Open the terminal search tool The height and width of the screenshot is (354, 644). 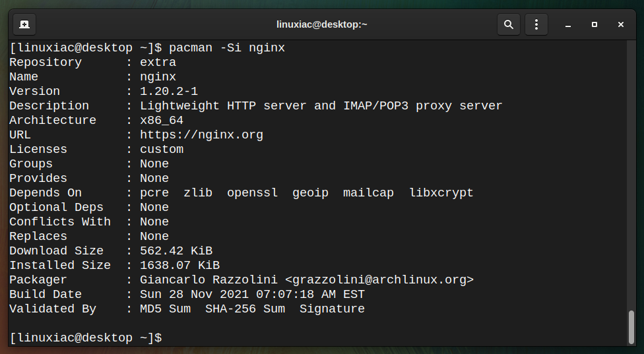(x=509, y=24)
